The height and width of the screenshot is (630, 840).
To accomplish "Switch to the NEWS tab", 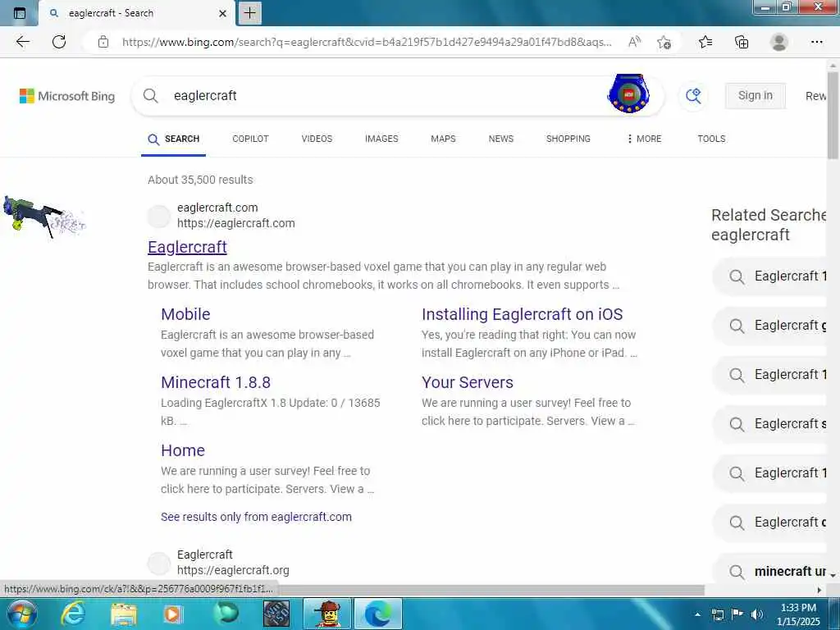I will (x=501, y=139).
